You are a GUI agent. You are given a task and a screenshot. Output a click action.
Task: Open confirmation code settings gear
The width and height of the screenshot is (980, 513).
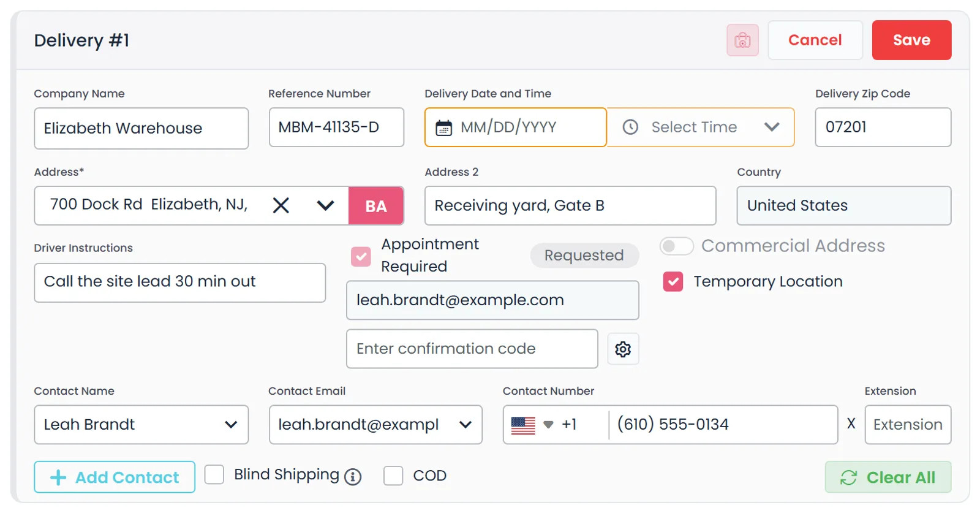(623, 349)
